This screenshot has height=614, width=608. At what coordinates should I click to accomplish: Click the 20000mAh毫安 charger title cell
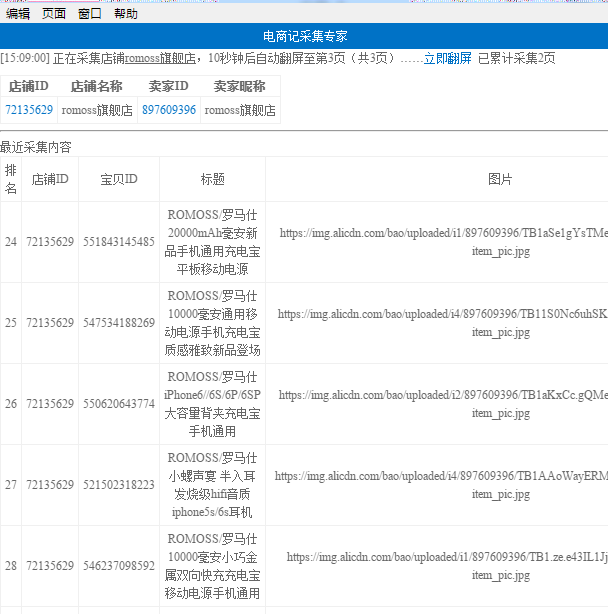(x=213, y=242)
